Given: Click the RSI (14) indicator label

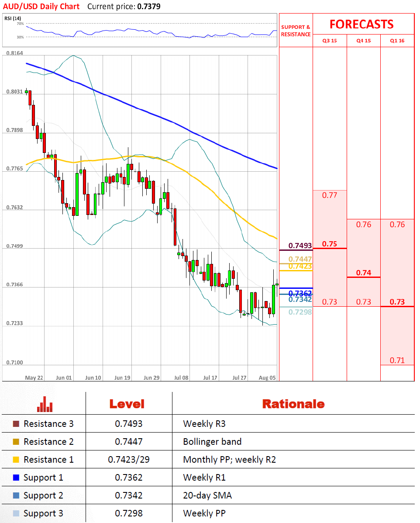Looking at the screenshot, I should click(x=13, y=18).
